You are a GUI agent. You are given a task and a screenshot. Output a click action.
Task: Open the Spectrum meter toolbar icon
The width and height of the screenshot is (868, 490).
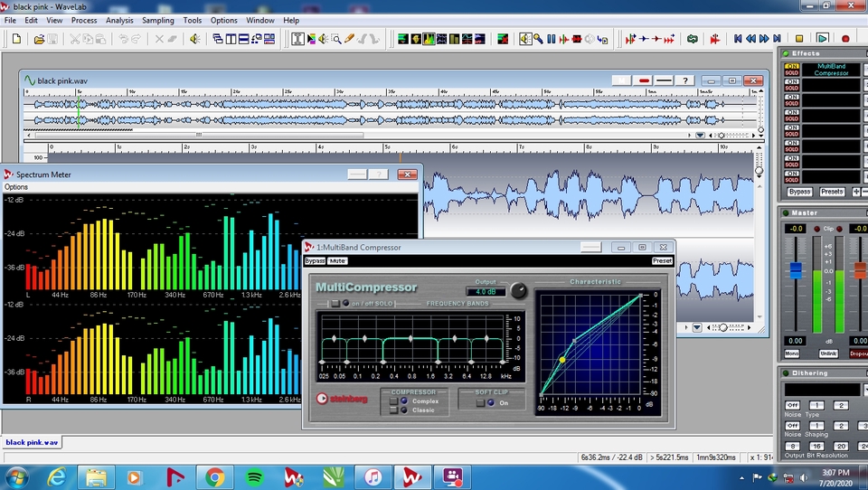429,39
